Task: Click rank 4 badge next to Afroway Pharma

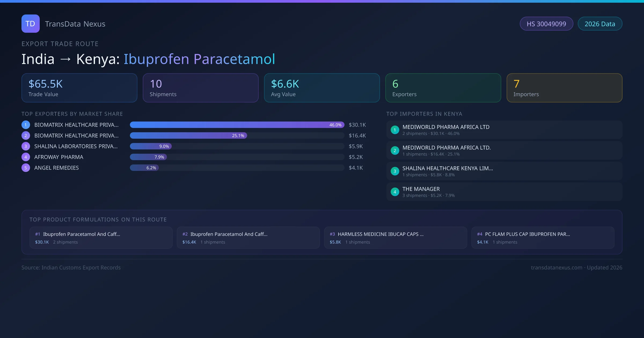Action: point(26,157)
